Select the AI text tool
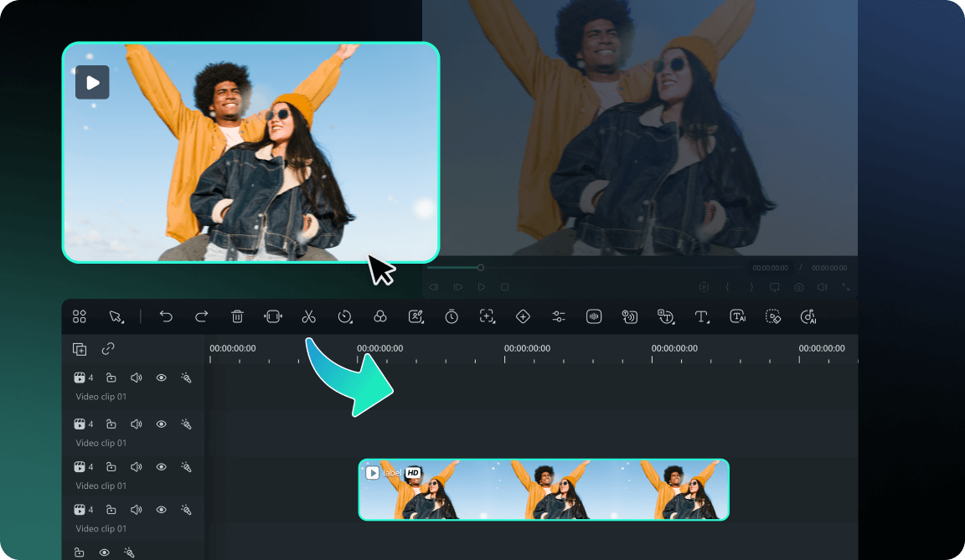The image size is (965, 560). point(737,316)
